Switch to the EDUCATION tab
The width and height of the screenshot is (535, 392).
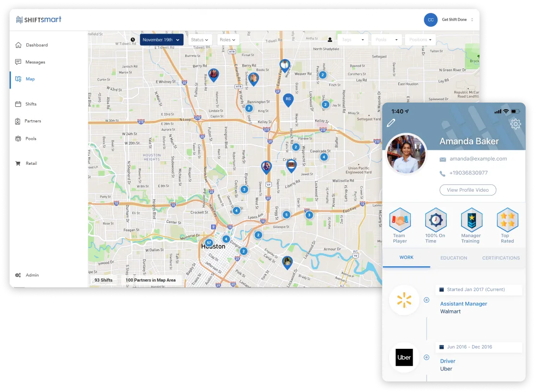tap(453, 258)
